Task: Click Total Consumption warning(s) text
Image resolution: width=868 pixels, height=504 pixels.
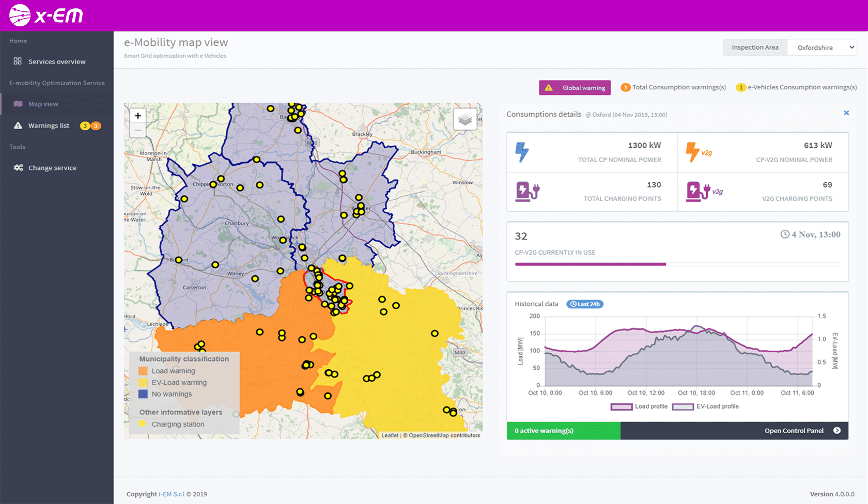Action: [x=679, y=87]
